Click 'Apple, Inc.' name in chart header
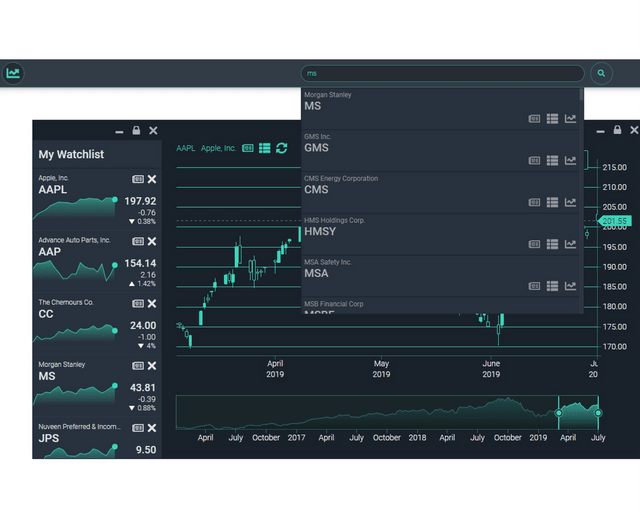The height and width of the screenshot is (520, 640). (218, 148)
